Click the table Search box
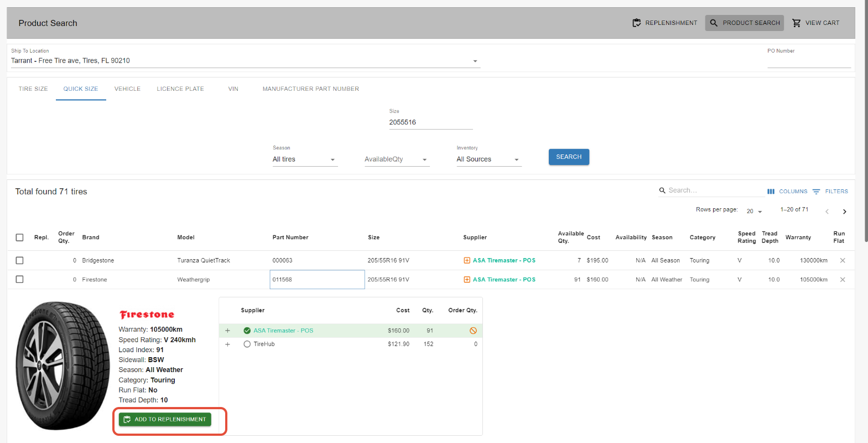This screenshot has height=443, width=868. (x=716, y=190)
